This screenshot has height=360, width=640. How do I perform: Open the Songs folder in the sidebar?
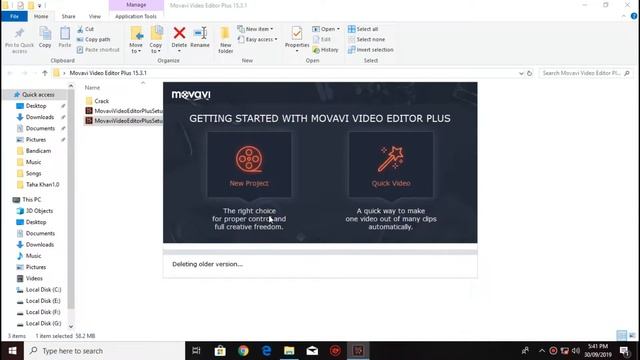pyautogui.click(x=33, y=173)
